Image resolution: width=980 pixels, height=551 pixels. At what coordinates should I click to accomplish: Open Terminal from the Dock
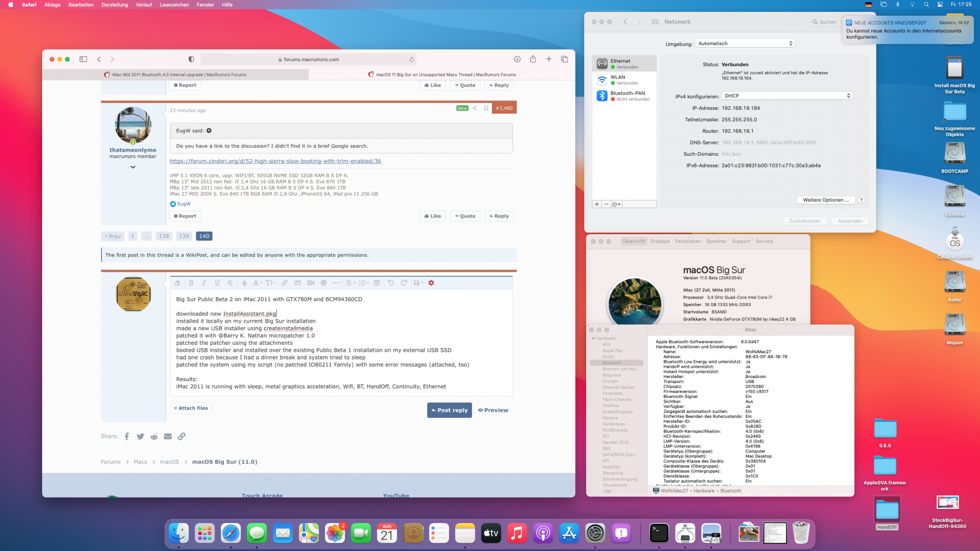(659, 533)
